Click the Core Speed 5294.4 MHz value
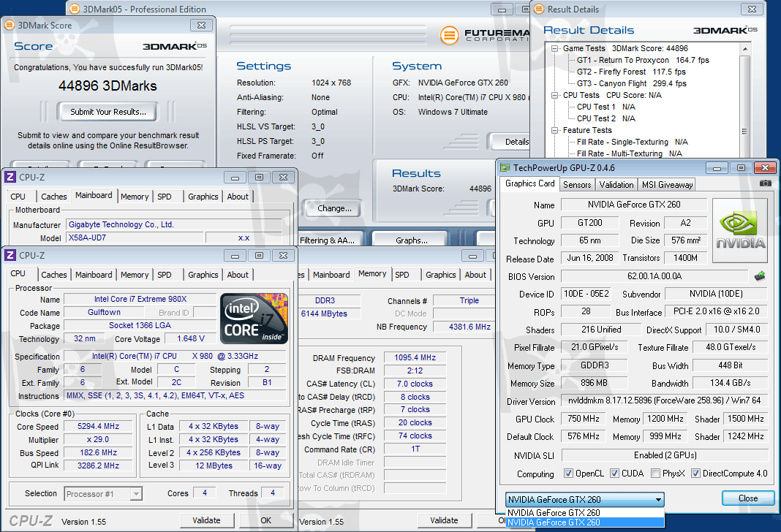This screenshot has width=781, height=532. (x=99, y=427)
